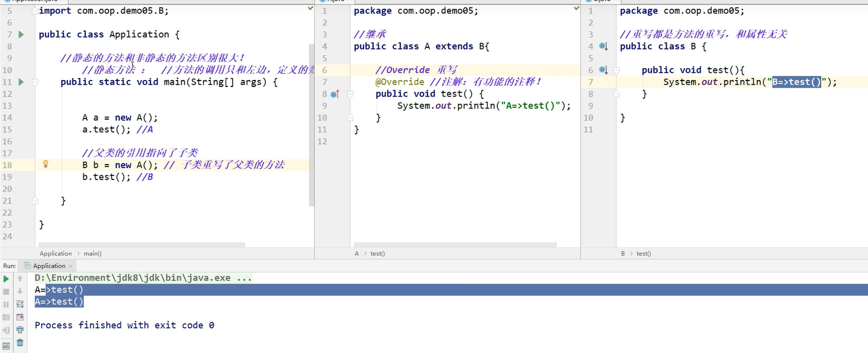Collapse the main method fold marker
Viewport: 868px width, 353px height.
[x=35, y=82]
